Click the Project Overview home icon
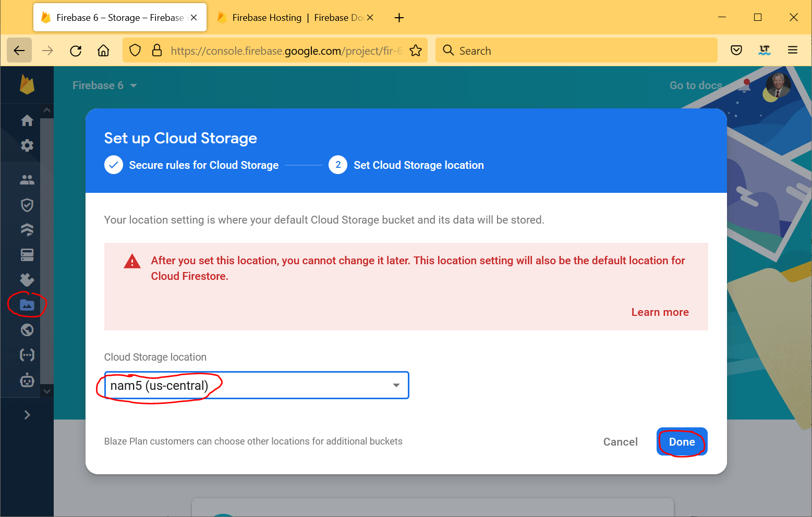The image size is (812, 517). pos(27,120)
